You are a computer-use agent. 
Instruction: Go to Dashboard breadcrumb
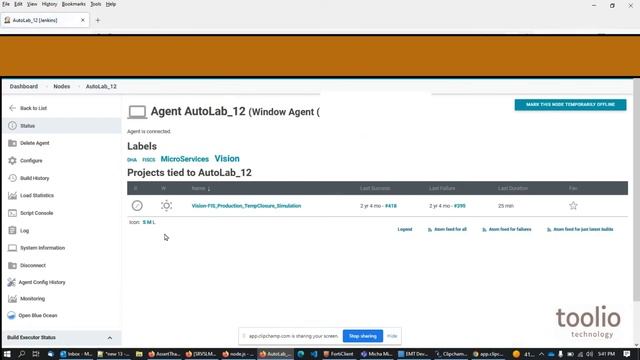(x=24, y=87)
